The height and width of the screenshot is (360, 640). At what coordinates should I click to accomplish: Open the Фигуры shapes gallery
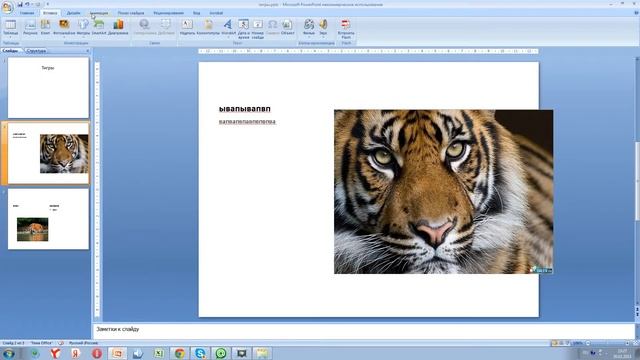tap(83, 28)
